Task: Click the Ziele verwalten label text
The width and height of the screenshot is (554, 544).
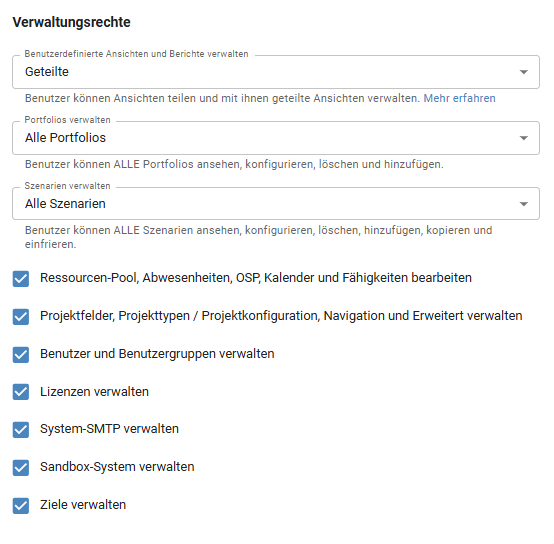Action: 83,505
